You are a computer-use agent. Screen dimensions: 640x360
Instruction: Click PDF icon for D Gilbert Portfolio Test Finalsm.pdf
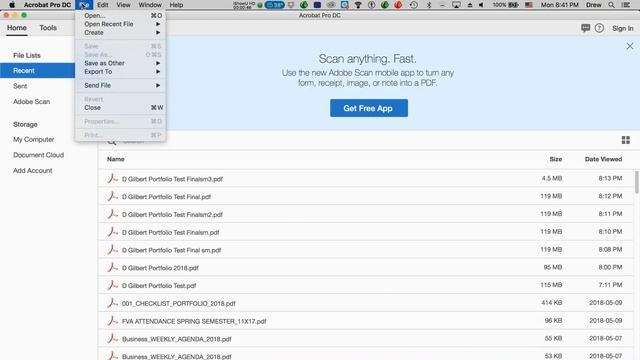[112, 232]
